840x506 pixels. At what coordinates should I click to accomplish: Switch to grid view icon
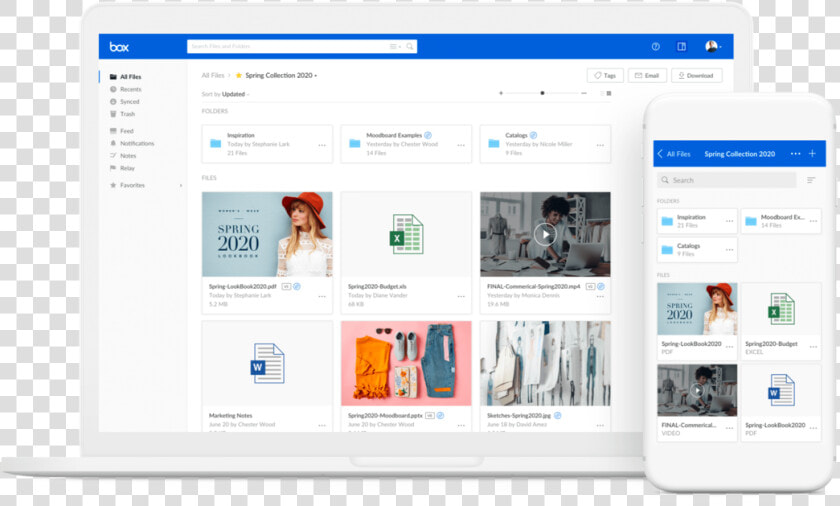(609, 93)
